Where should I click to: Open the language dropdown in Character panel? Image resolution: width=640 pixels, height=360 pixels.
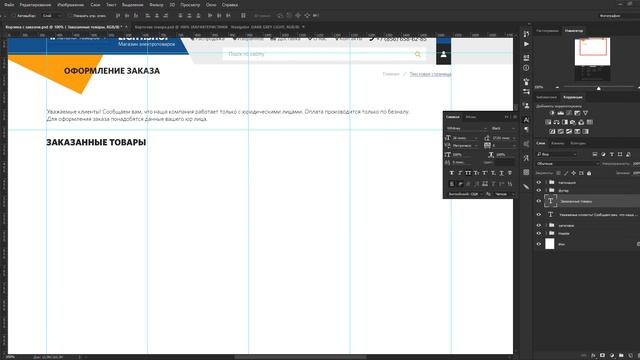pyautogui.click(x=465, y=194)
